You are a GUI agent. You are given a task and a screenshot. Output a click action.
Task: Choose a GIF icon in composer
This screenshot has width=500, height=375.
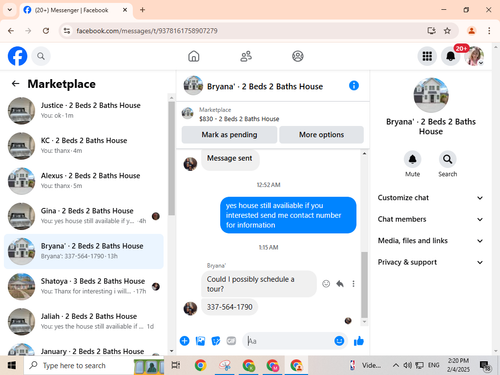231,341
